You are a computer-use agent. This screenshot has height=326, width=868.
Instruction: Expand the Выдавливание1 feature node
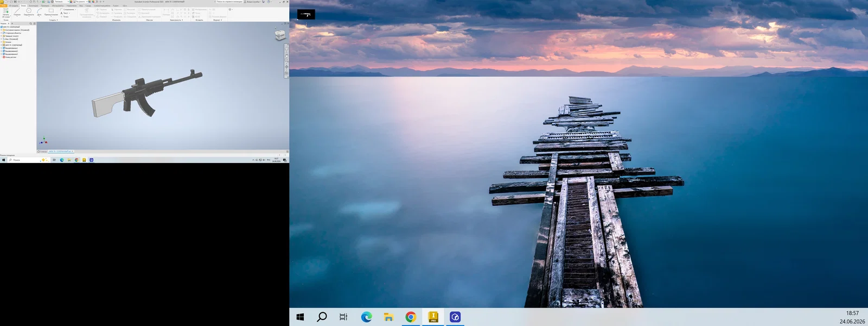click(1, 48)
